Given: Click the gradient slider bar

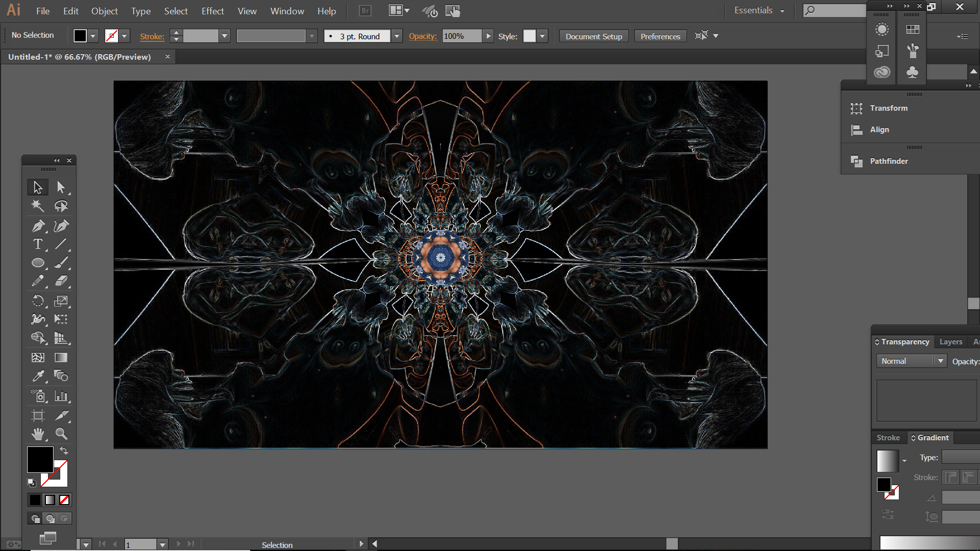Looking at the screenshot, I should point(930,542).
